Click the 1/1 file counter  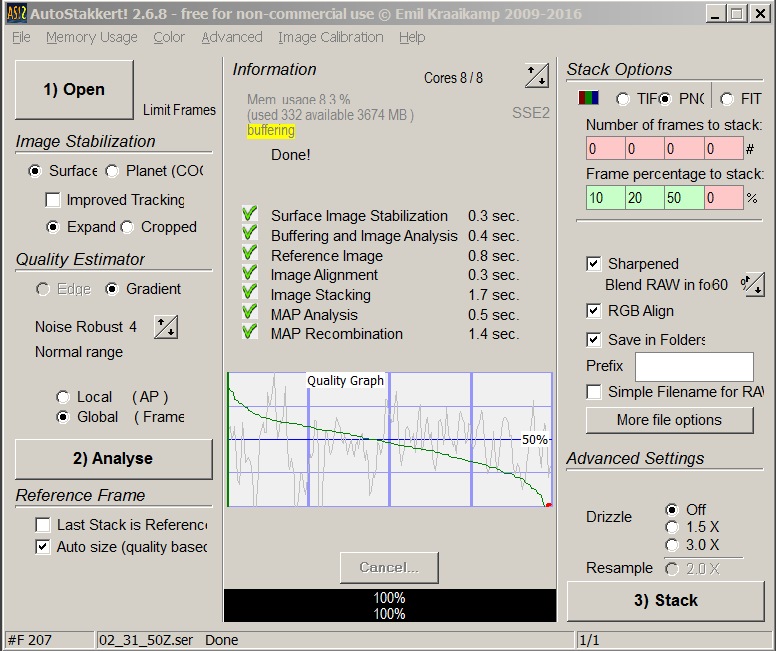coord(589,640)
